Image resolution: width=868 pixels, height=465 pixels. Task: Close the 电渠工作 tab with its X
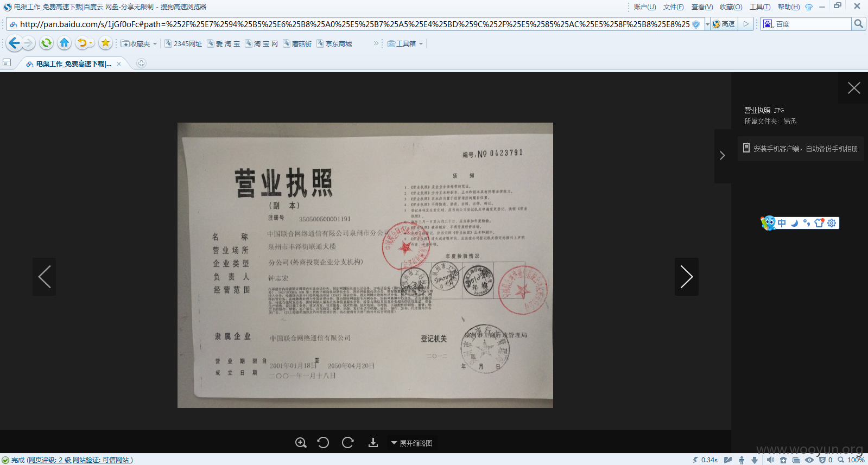click(119, 63)
